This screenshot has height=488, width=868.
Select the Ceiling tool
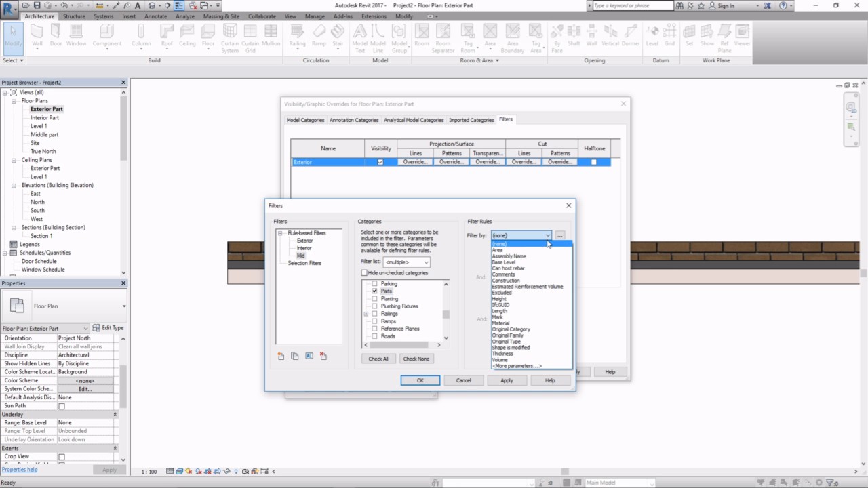[187, 35]
